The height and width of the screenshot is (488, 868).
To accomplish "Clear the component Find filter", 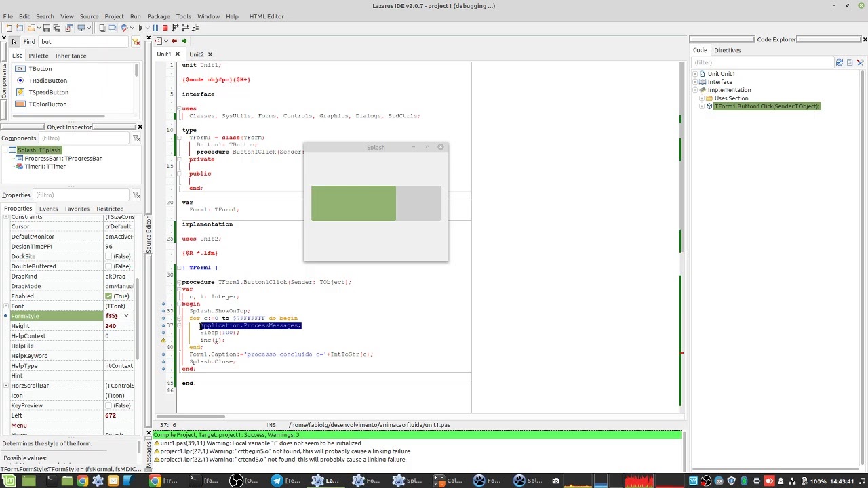I will pos(136,42).
